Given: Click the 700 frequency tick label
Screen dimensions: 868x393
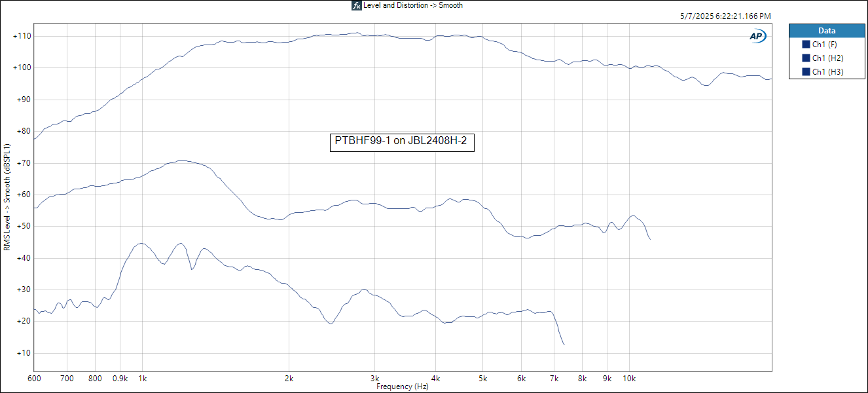Looking at the screenshot, I should pos(67,379).
